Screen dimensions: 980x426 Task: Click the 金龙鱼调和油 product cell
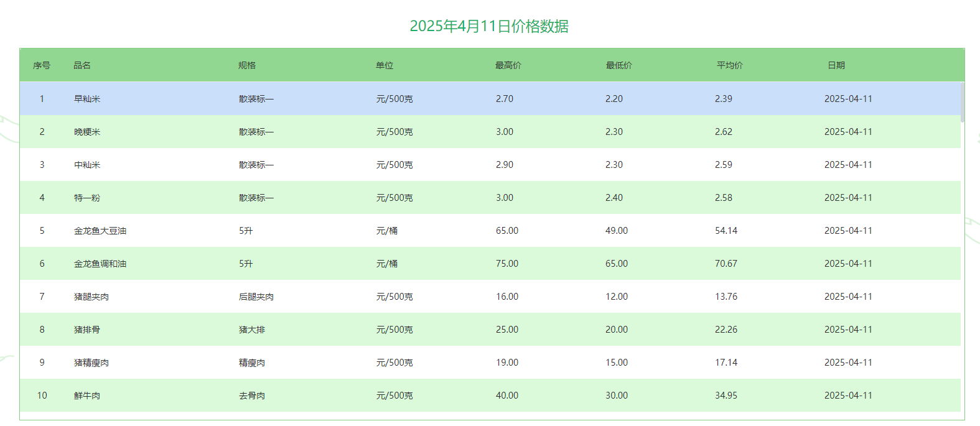click(x=100, y=264)
